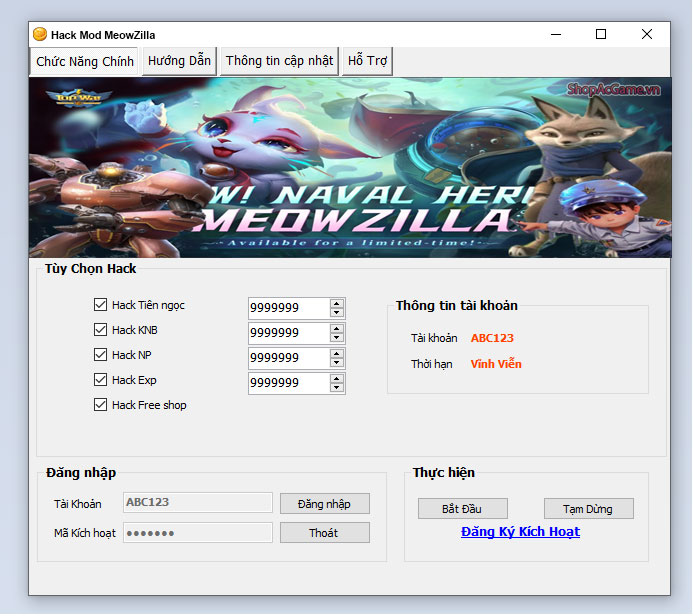Disable the Hack Exp checkbox

[100, 380]
